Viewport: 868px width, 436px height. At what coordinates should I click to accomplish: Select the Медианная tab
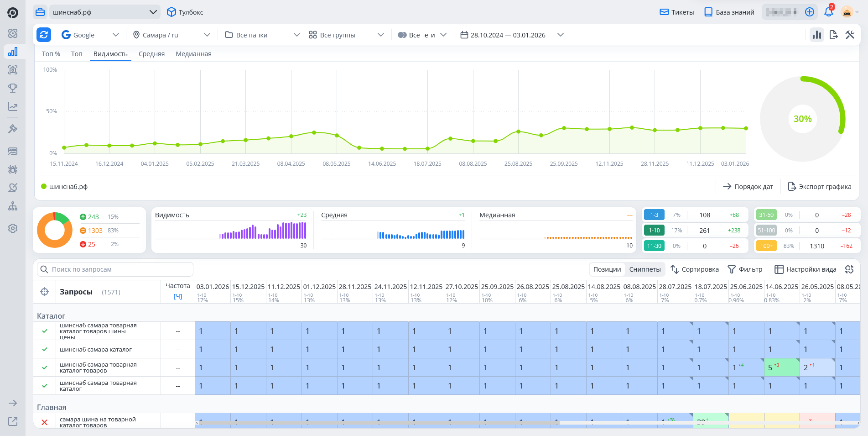point(193,54)
